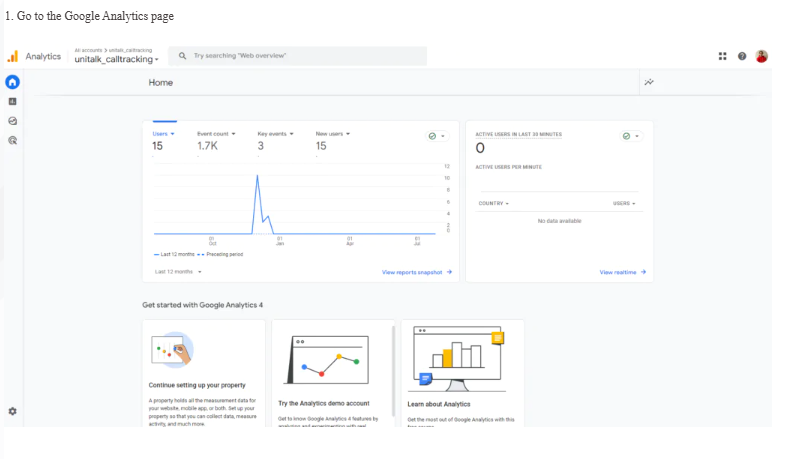786x459 pixels.
Task: Click the help question mark icon
Action: 742,56
